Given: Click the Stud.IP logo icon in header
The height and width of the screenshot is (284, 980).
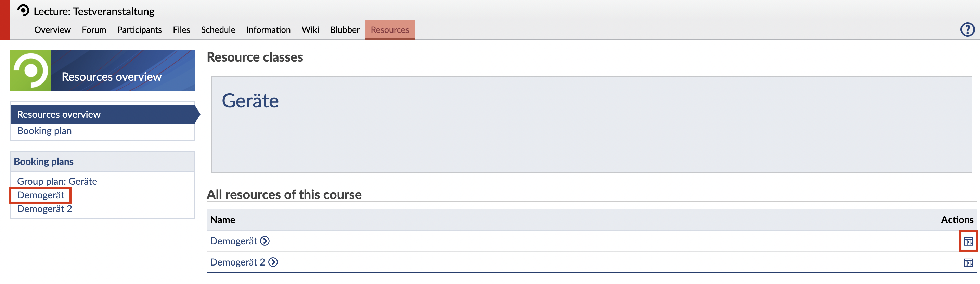Looking at the screenshot, I should pyautogui.click(x=23, y=10).
